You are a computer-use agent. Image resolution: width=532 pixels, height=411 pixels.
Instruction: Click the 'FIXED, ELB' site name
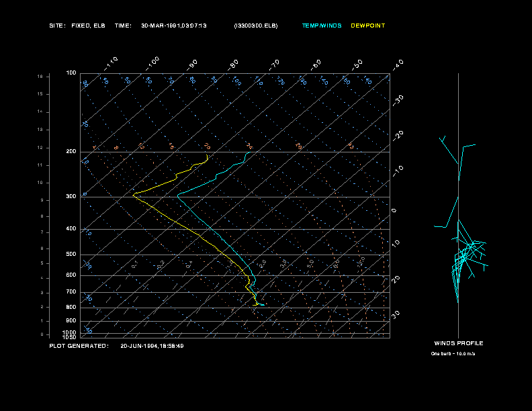88,26
